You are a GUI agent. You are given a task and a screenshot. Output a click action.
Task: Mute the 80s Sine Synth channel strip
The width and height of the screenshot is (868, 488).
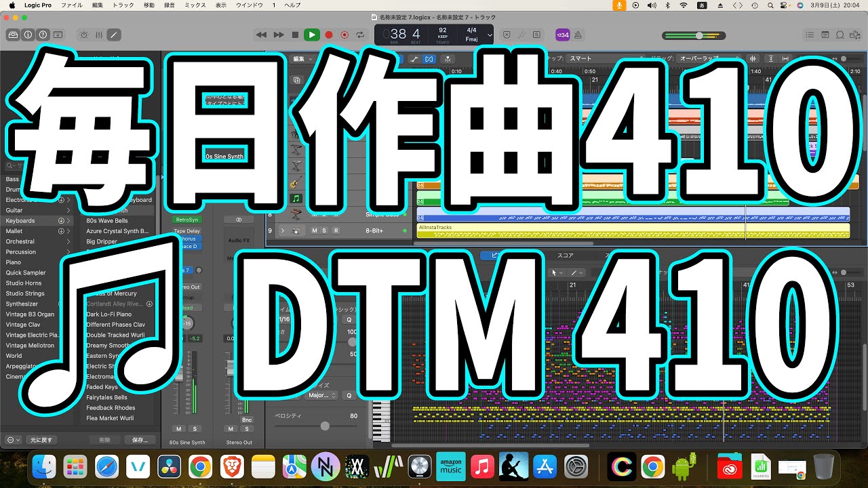(x=179, y=429)
